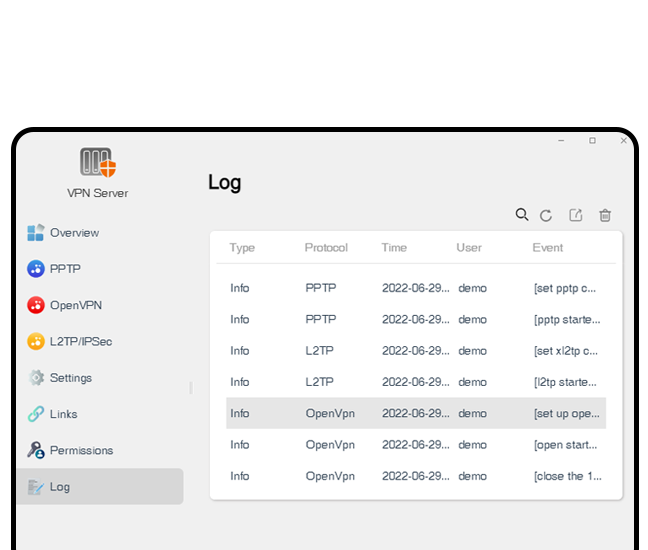
Task: Click the search magnifier icon
Action: (521, 215)
